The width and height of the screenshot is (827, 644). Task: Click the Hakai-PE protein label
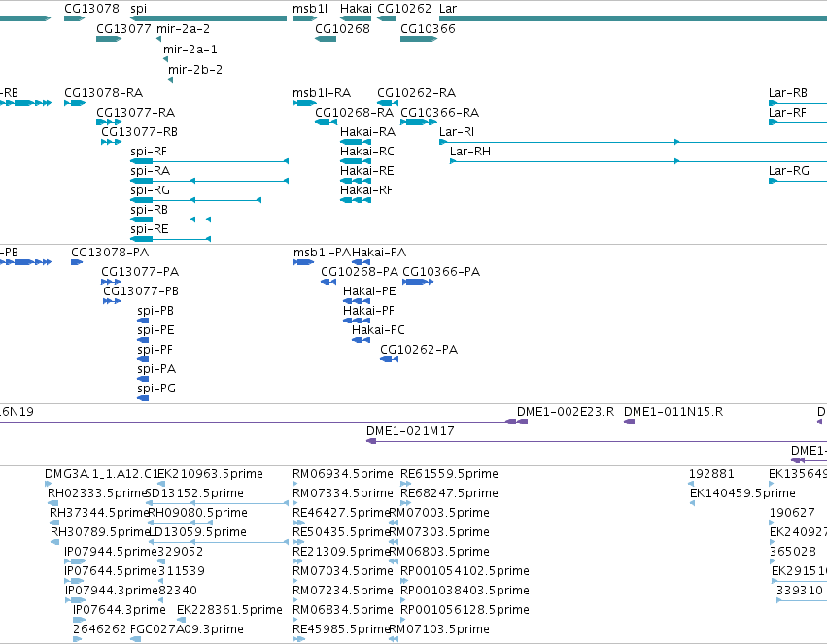pos(369,291)
